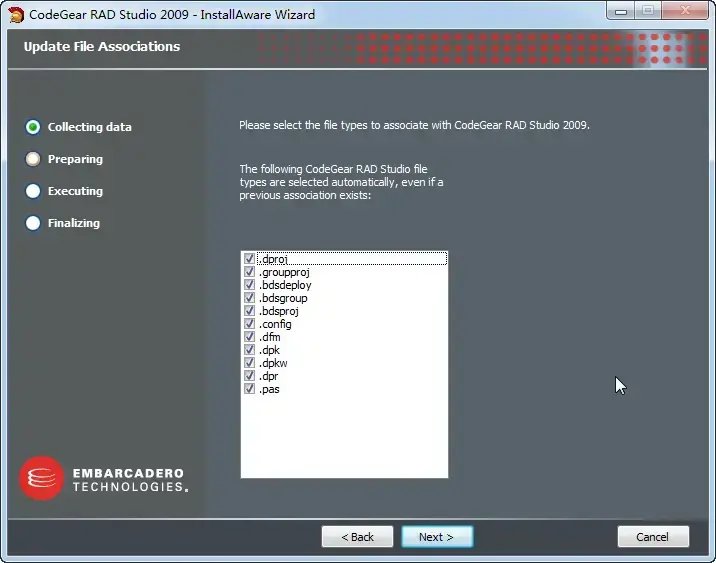Image resolution: width=716 pixels, height=563 pixels.
Task: Go to the Next wizard page
Action: pyautogui.click(x=437, y=537)
